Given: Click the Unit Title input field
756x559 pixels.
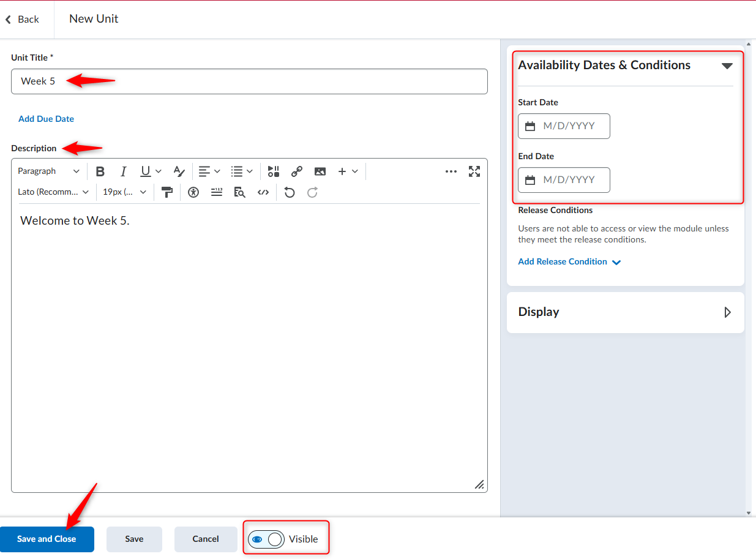Looking at the screenshot, I should (x=249, y=81).
